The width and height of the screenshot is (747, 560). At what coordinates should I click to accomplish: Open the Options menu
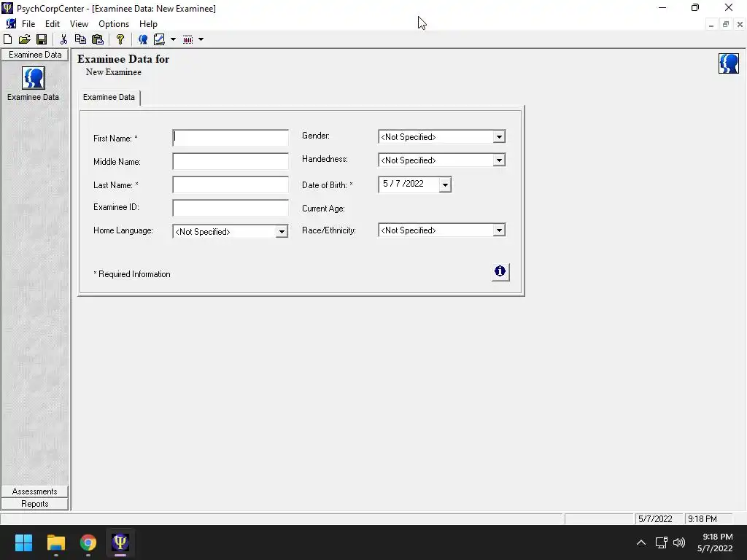pos(114,24)
